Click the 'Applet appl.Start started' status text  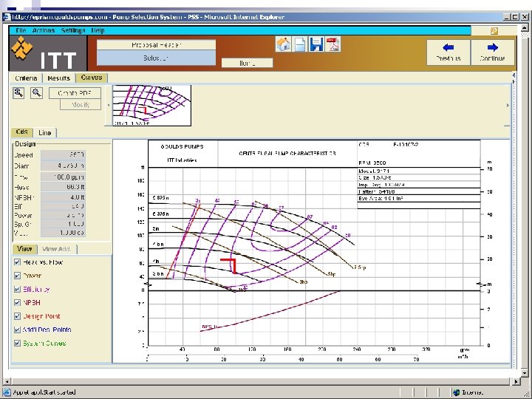[x=44, y=392]
